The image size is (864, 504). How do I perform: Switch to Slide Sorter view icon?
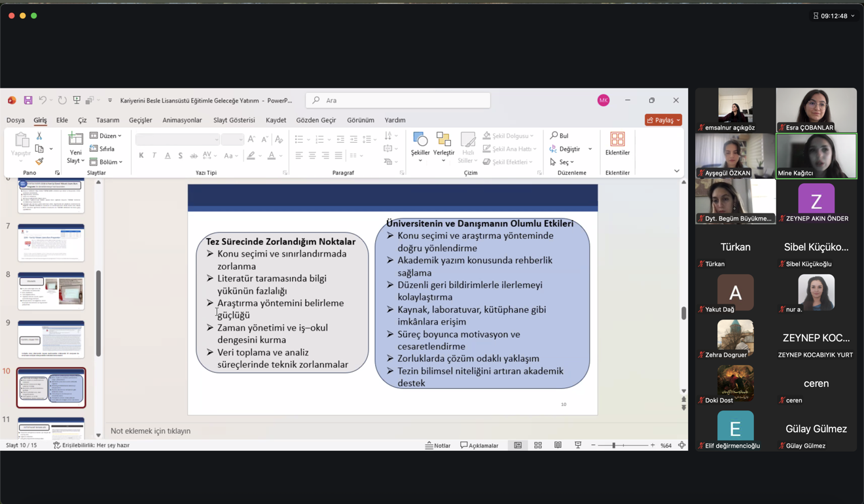coord(538,445)
